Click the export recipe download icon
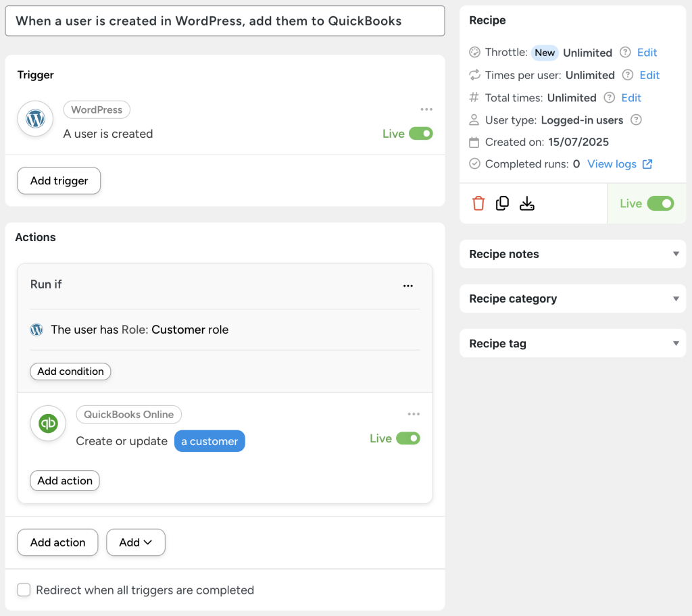 (x=527, y=203)
